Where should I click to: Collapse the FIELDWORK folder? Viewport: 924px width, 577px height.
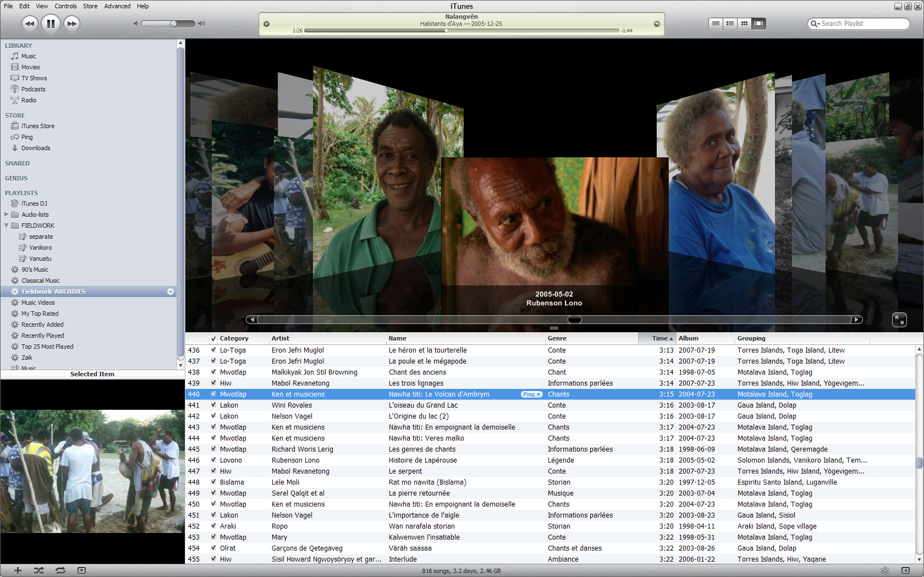(7, 226)
